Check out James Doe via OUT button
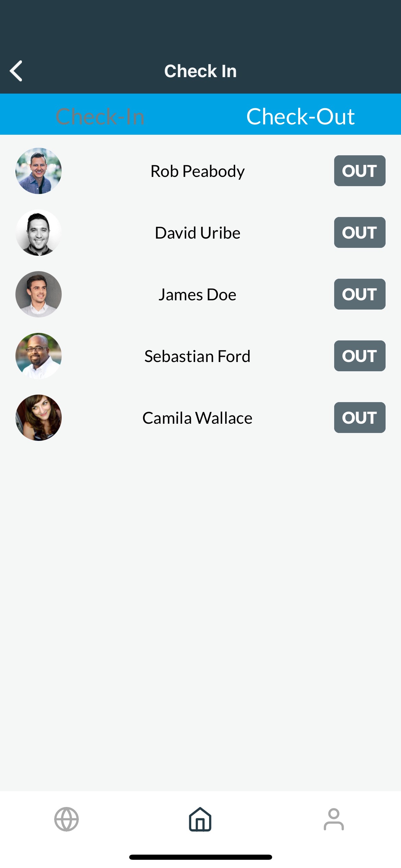The width and height of the screenshot is (401, 868). [x=360, y=294]
